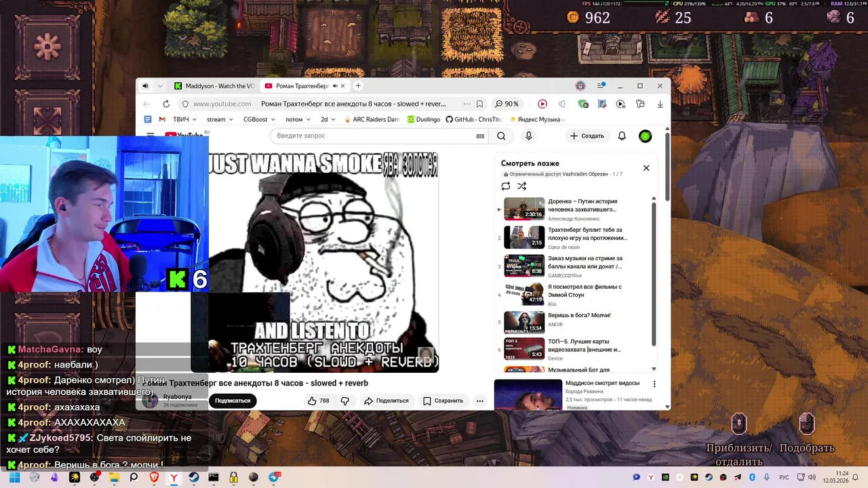Open Windows Start menu
The width and height of the screenshot is (868, 488).
point(14,477)
